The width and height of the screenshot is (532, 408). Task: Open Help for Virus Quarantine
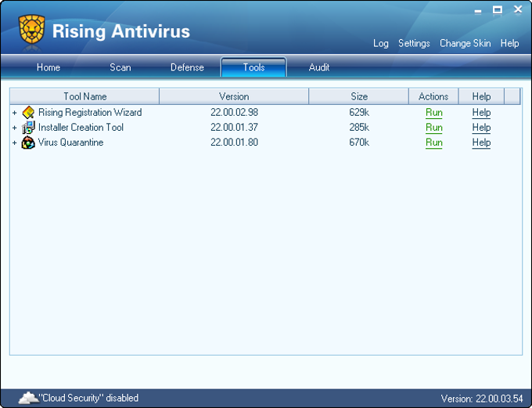[481, 143]
